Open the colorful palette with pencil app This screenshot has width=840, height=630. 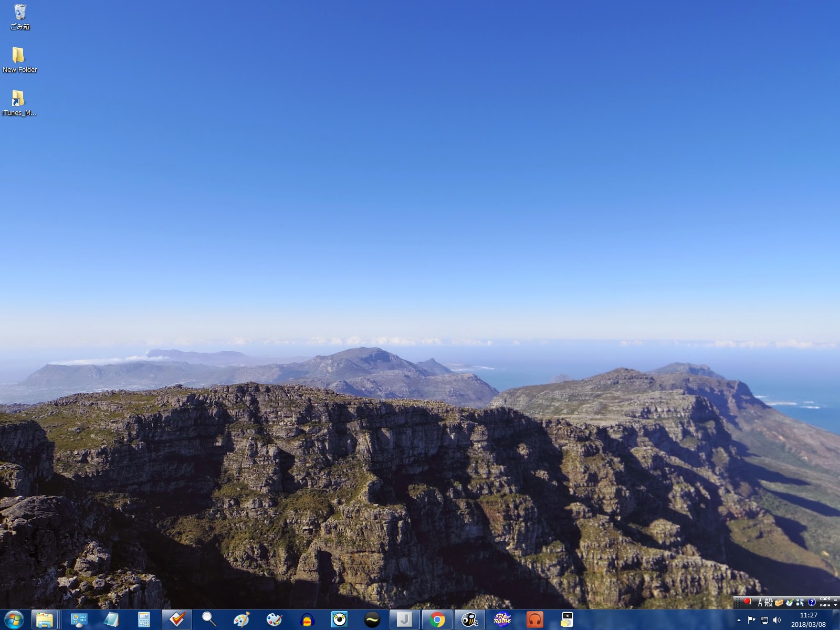tap(275, 620)
